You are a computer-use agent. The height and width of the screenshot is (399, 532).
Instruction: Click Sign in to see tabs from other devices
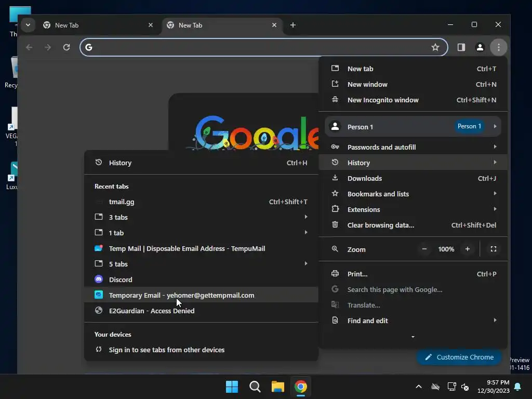point(201,350)
